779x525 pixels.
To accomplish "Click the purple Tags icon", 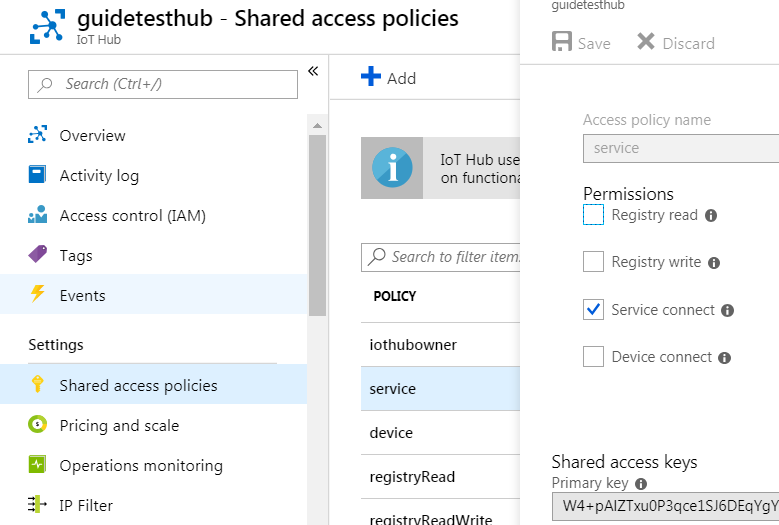I will pos(38,254).
